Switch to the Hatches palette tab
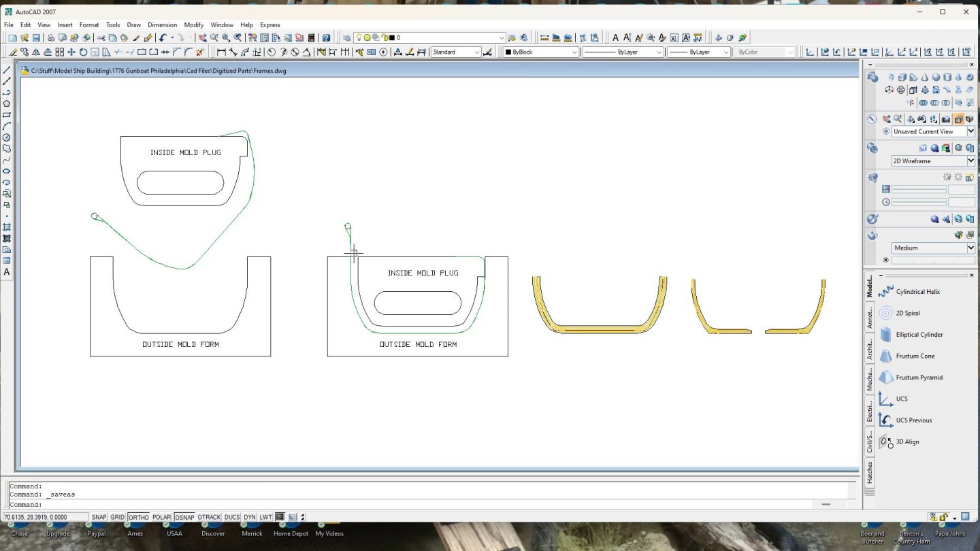The width and height of the screenshot is (980, 551). 870,471
